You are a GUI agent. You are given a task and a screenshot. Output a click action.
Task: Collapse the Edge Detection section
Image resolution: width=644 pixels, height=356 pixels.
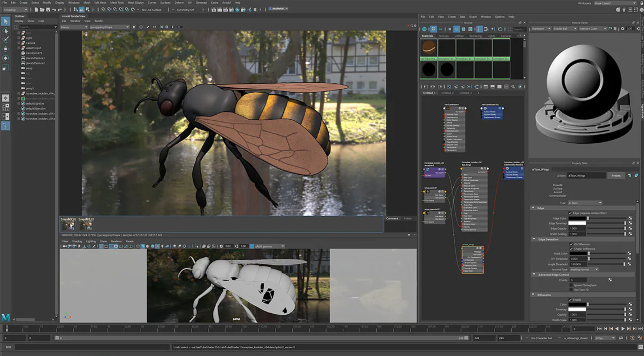click(533, 239)
